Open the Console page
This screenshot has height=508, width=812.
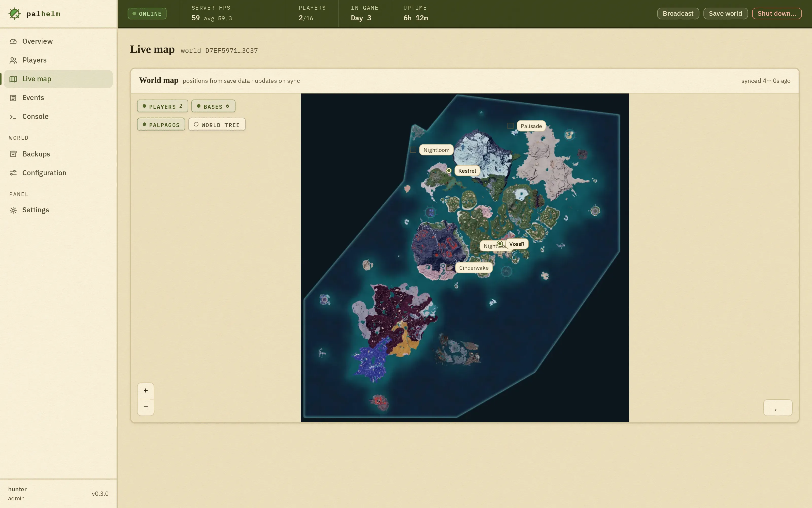(x=58, y=117)
